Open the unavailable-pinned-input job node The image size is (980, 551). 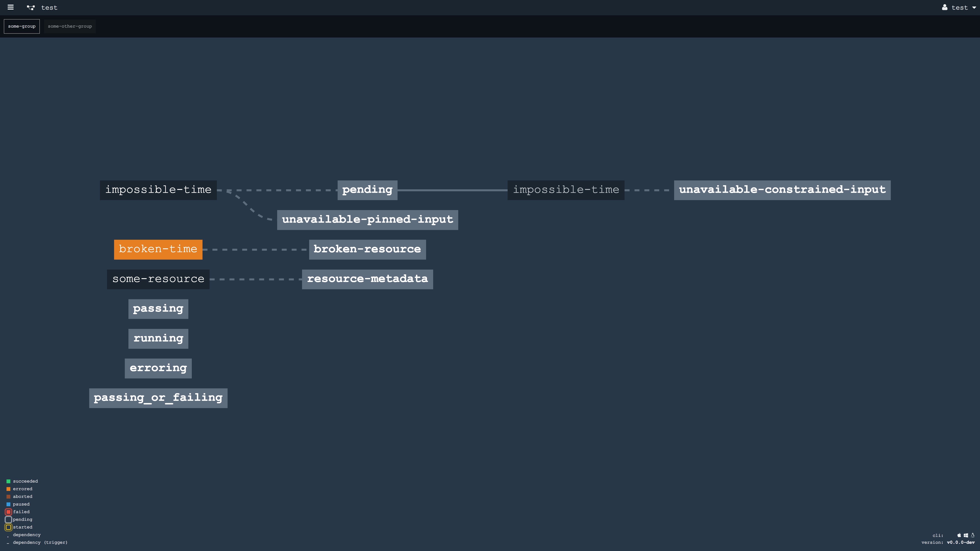(367, 219)
